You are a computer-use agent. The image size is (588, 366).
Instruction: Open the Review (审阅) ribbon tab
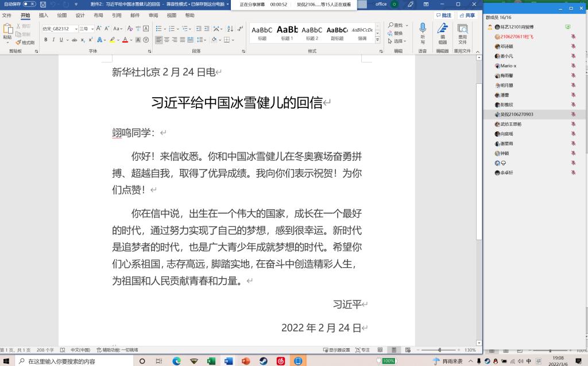(153, 16)
